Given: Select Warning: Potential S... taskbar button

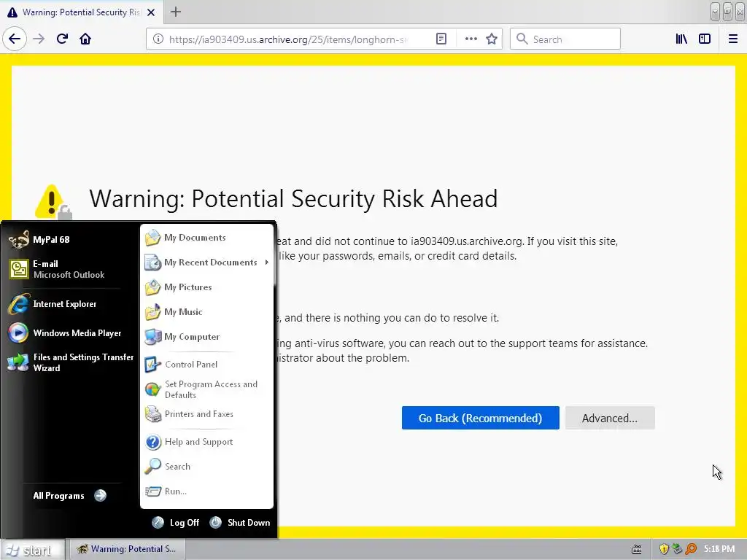Looking at the screenshot, I should [x=127, y=549].
